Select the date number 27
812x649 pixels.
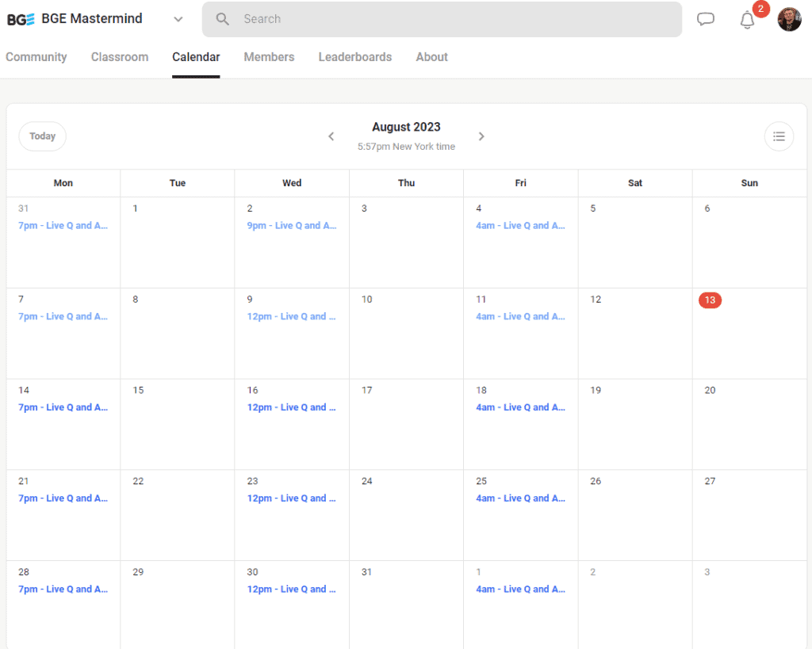click(710, 481)
